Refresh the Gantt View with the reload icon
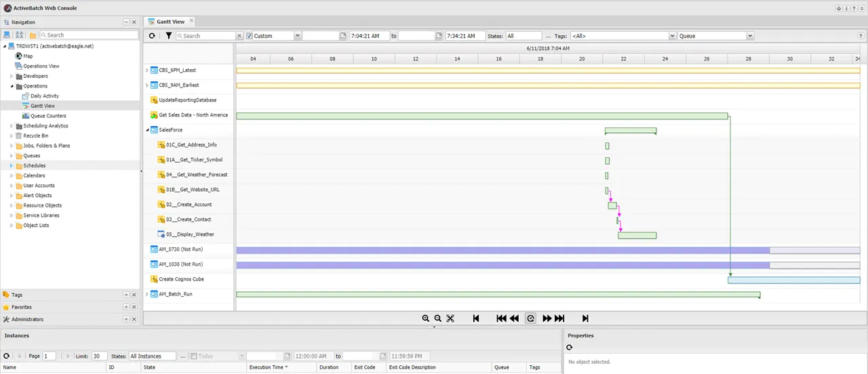Viewport: 868px width, 374px height. pyautogui.click(x=152, y=36)
